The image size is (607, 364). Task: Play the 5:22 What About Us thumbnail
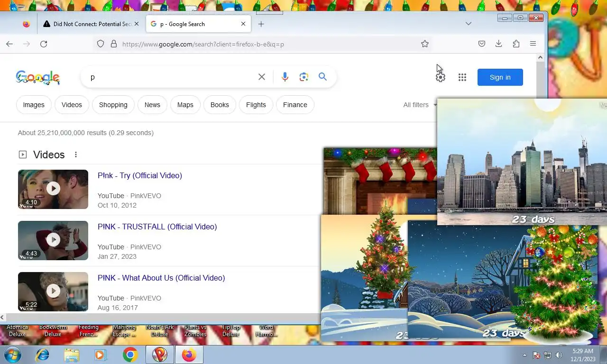click(x=53, y=291)
